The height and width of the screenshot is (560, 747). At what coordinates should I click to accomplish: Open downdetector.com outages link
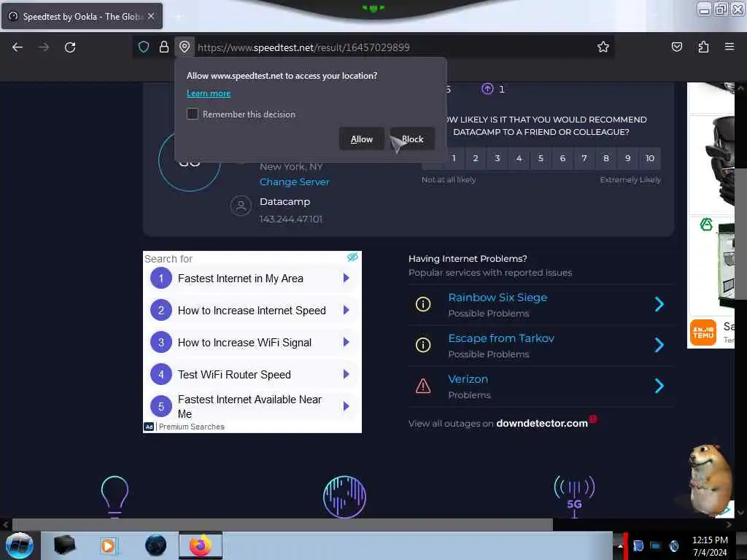(x=542, y=424)
